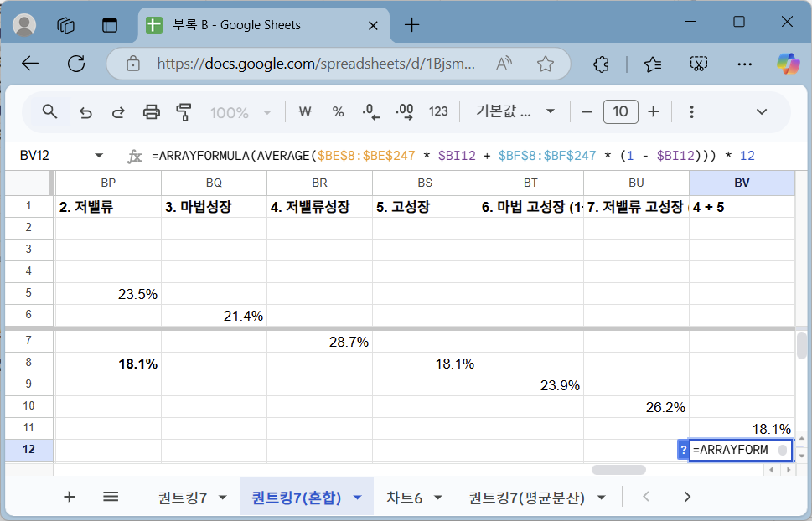Select column BP header
Screen dimensions: 812x521
(108, 183)
